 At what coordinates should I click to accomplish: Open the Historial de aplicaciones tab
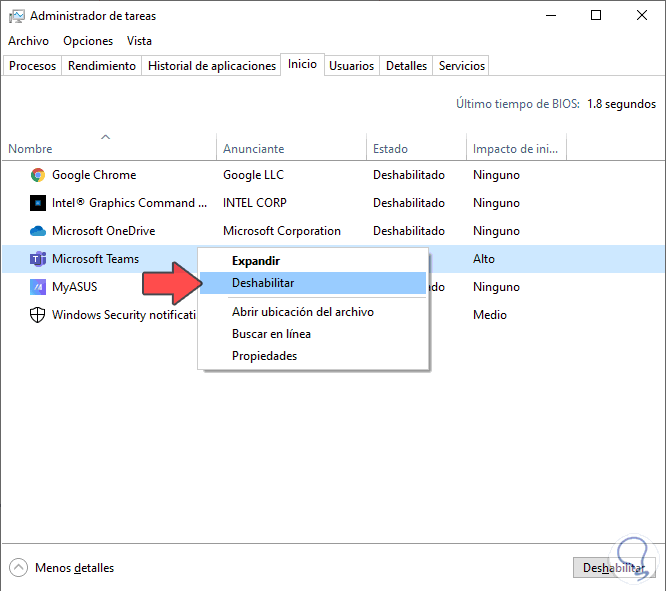coord(212,66)
